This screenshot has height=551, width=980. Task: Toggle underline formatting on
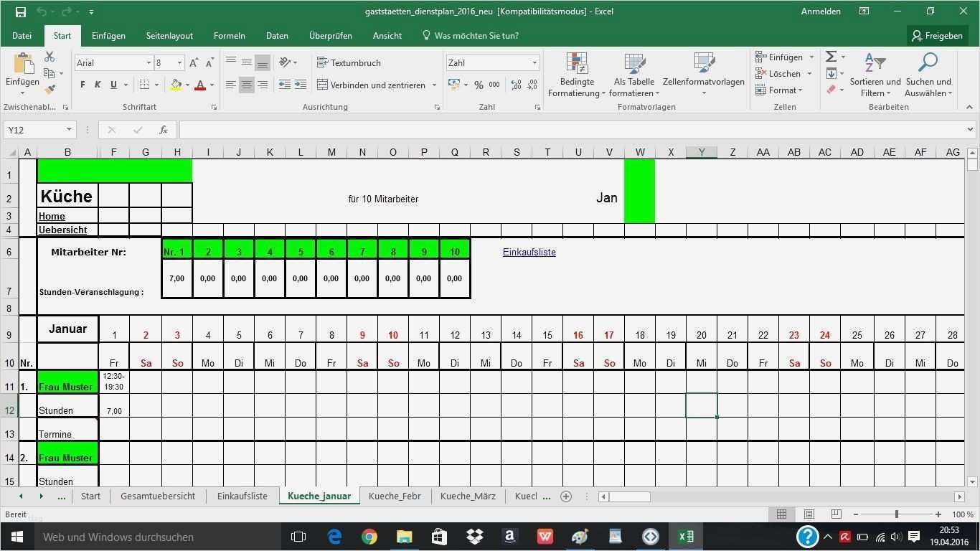113,85
